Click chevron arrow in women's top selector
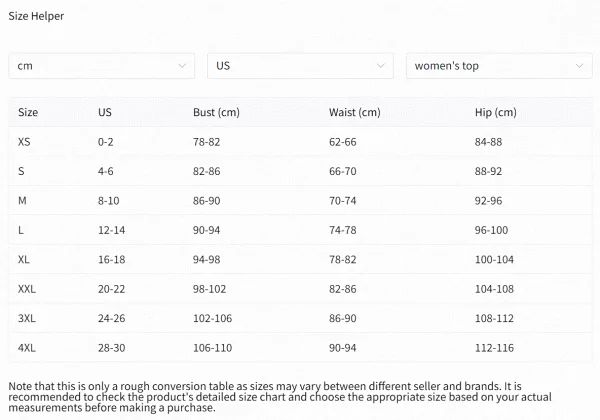Viewport: 600px width, 420px height. point(579,66)
